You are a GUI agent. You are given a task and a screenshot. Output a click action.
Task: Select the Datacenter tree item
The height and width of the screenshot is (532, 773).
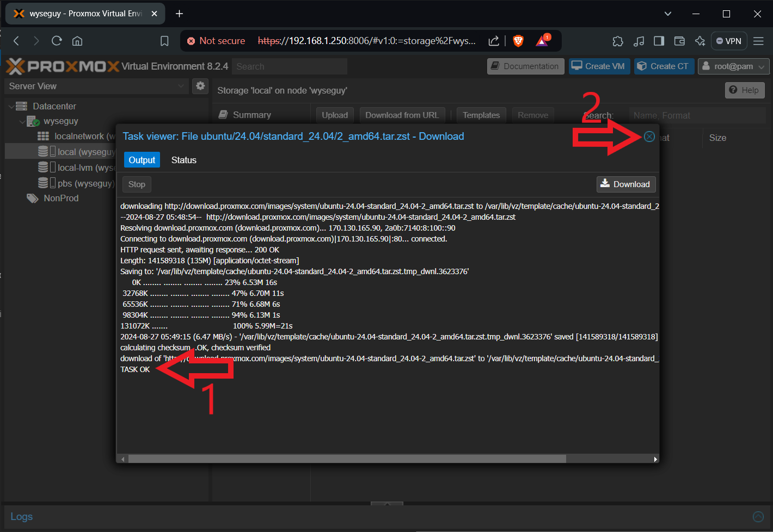[54, 106]
